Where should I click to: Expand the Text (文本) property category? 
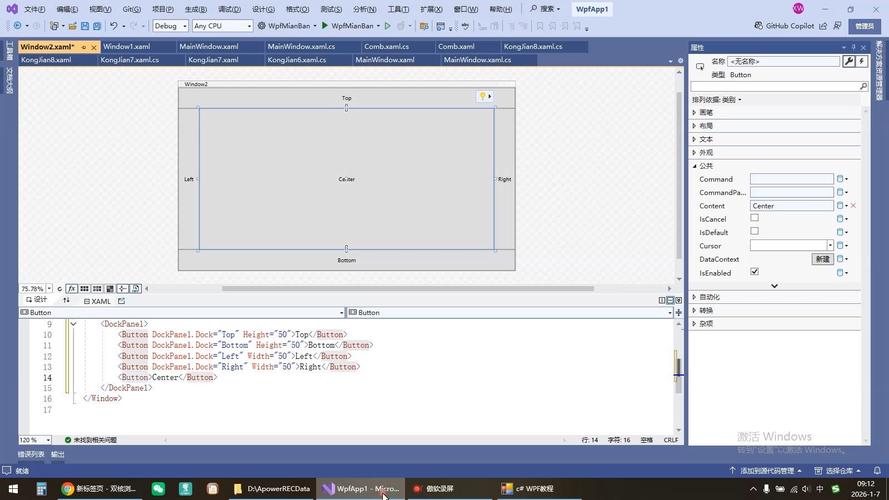point(695,139)
